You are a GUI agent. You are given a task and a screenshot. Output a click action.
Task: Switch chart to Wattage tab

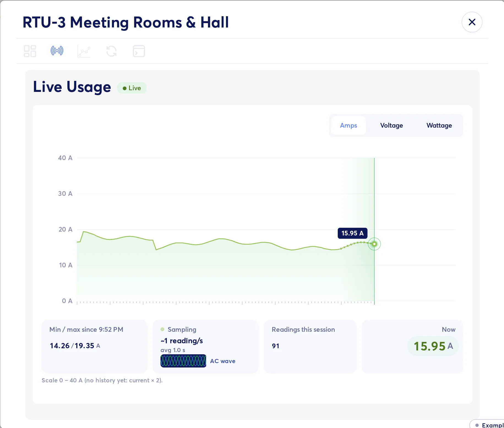point(439,125)
